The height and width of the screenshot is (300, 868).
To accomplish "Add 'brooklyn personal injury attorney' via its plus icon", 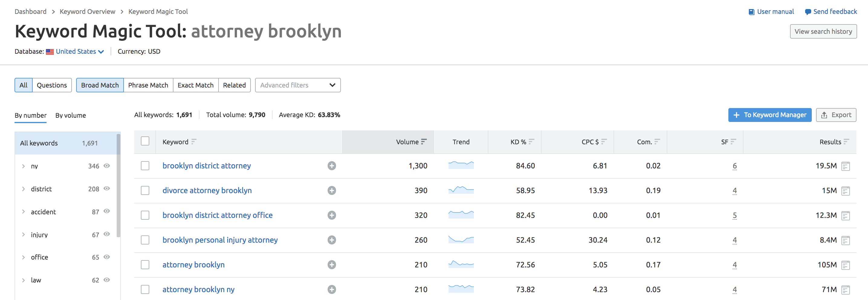I will click(x=332, y=240).
